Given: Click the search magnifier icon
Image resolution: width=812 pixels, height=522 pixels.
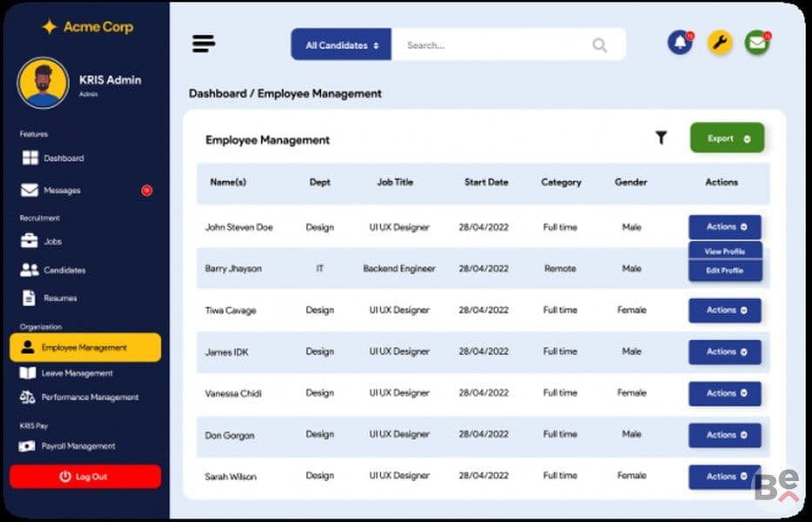Looking at the screenshot, I should coord(600,45).
